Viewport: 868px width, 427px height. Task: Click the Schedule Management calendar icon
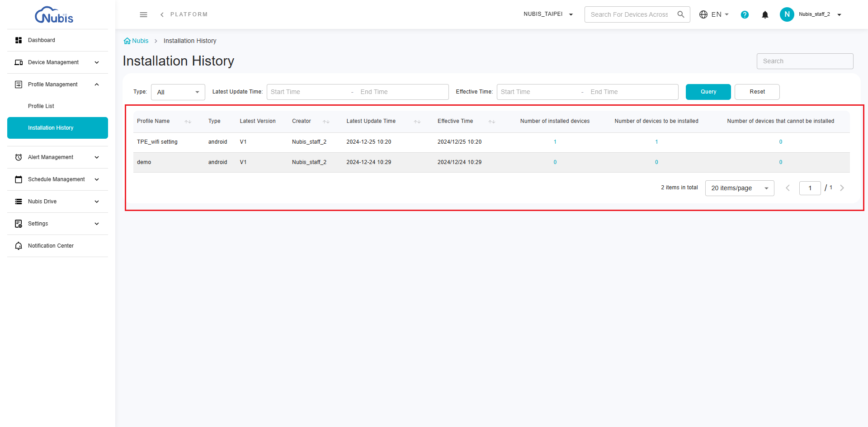coord(19,179)
